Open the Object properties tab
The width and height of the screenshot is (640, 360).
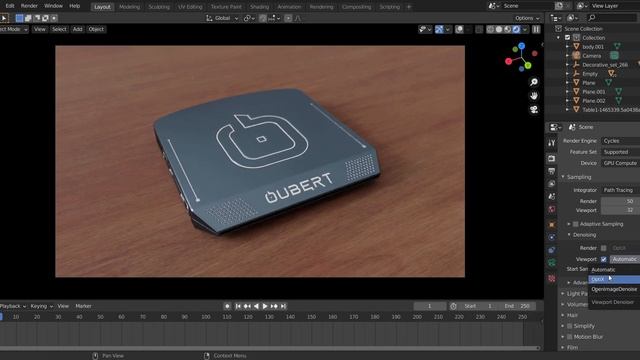coord(552,224)
